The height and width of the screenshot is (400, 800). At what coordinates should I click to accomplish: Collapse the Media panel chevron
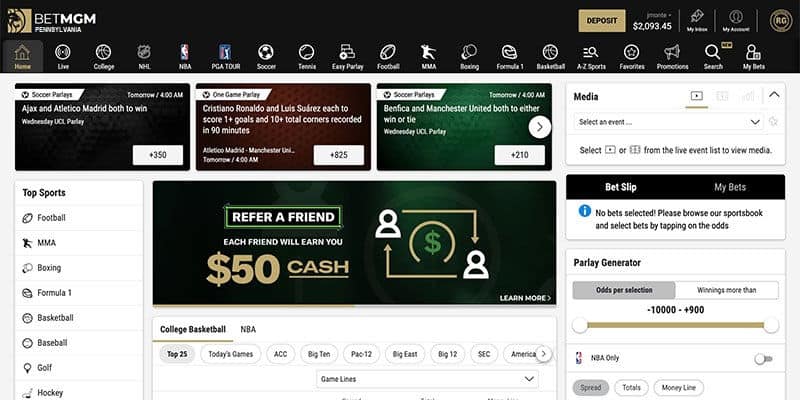774,95
